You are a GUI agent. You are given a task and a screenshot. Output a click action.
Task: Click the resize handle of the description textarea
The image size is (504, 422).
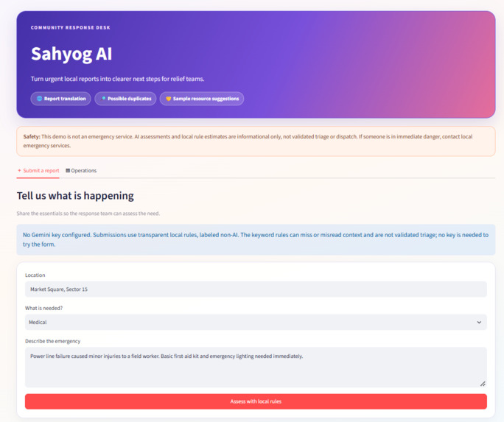483,384
